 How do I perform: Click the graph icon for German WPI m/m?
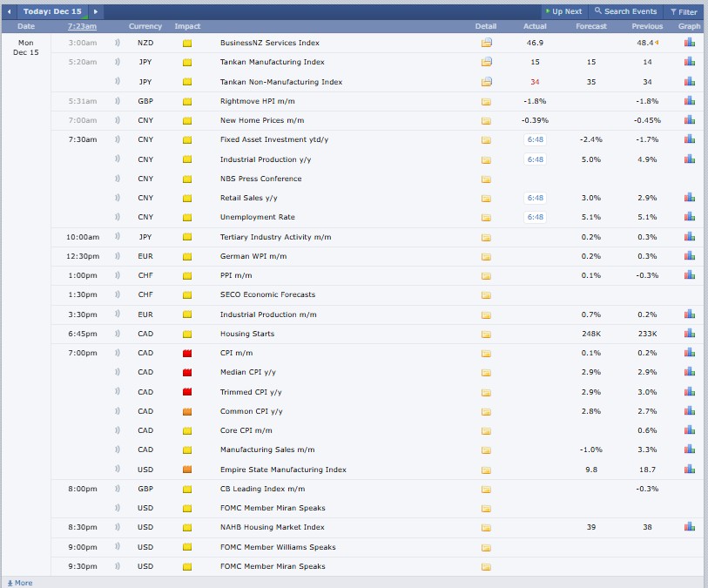[x=690, y=256]
